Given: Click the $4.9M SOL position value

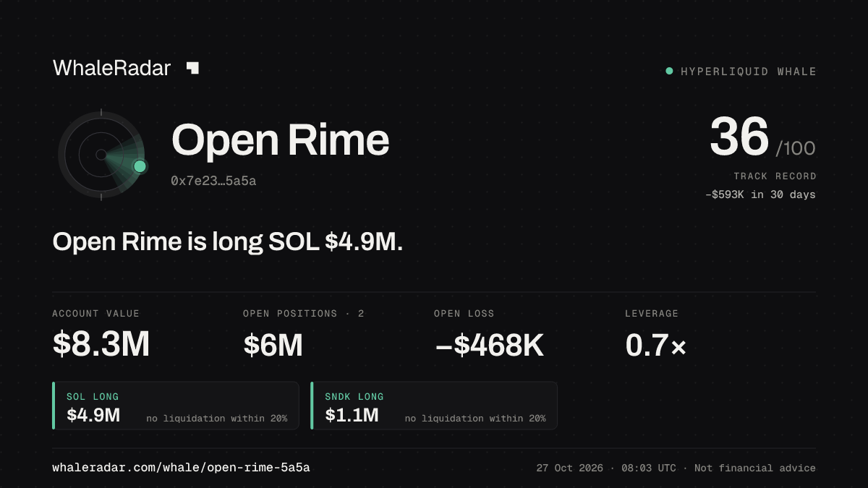Looking at the screenshot, I should point(93,415).
